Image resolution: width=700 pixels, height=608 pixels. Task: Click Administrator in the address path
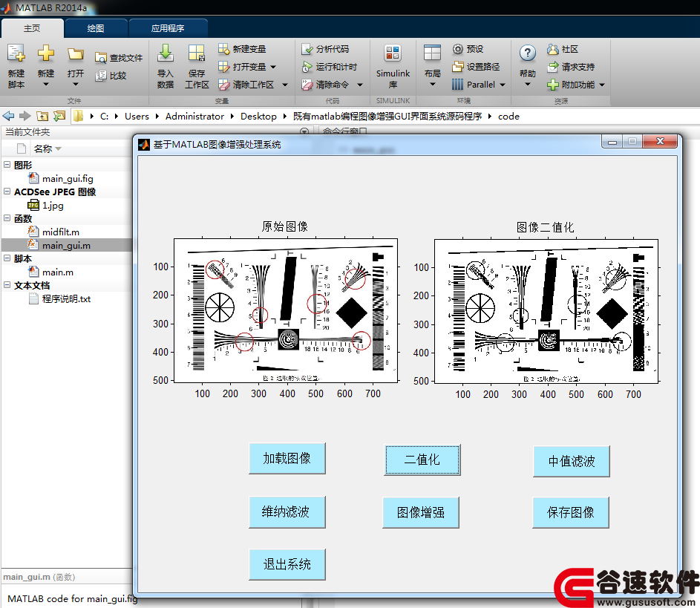coord(194,116)
